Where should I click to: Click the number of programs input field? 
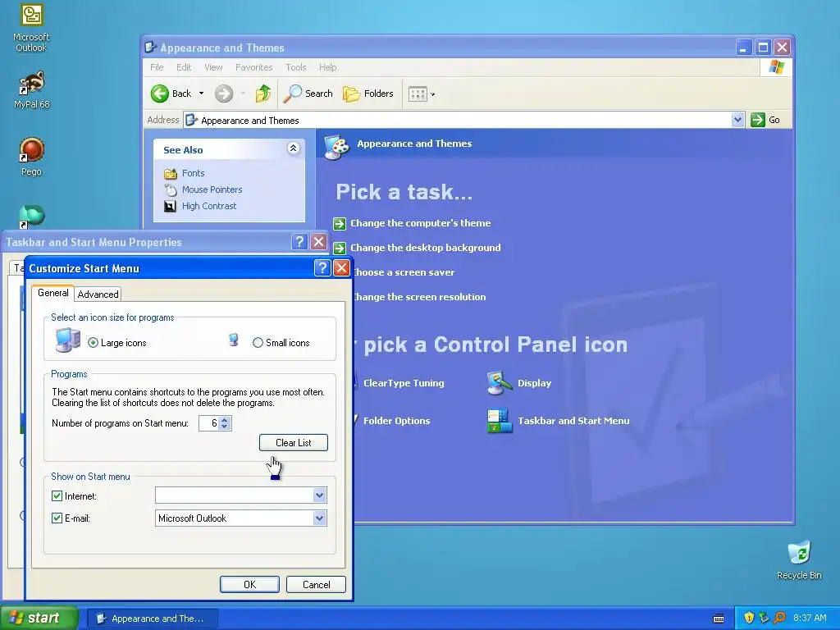(209, 423)
